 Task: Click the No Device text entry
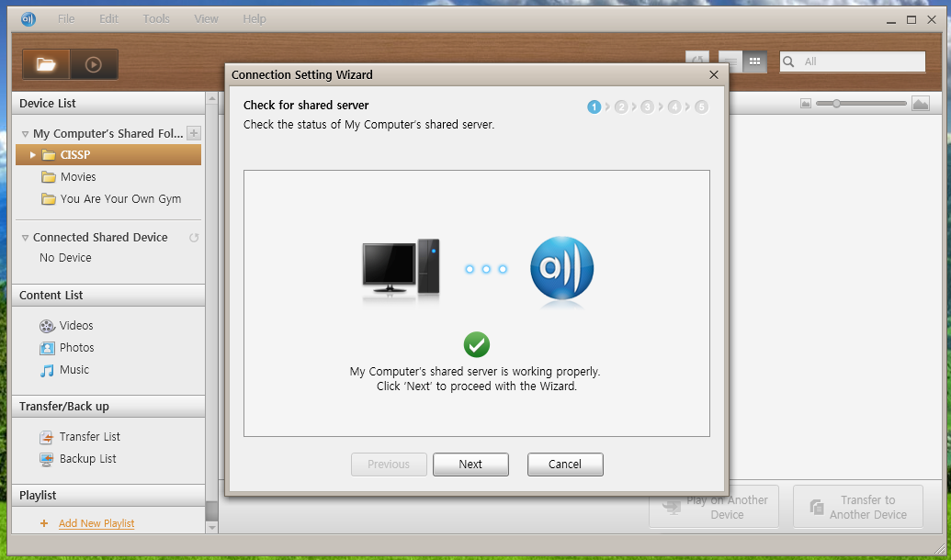coord(65,258)
